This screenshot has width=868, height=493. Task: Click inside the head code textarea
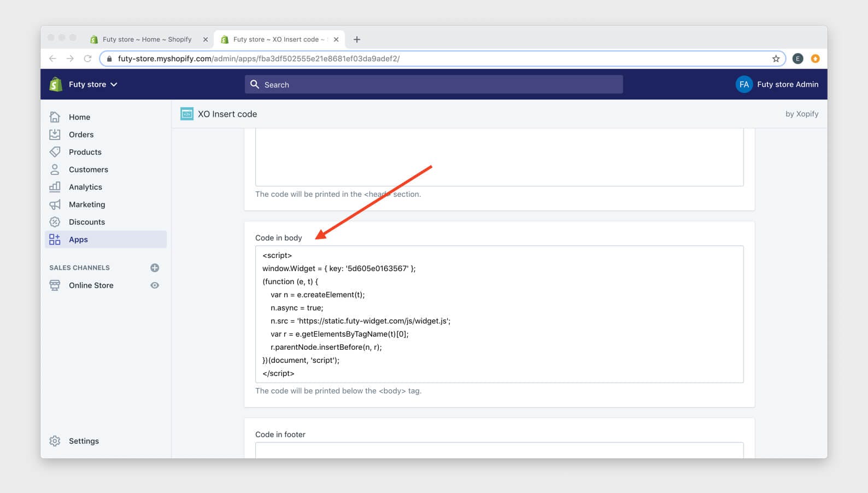(x=499, y=157)
